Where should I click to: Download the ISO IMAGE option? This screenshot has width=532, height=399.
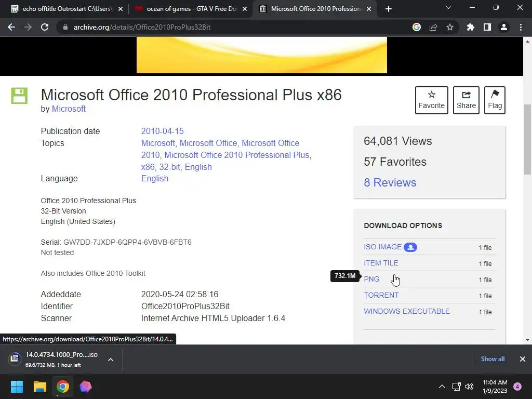382,247
